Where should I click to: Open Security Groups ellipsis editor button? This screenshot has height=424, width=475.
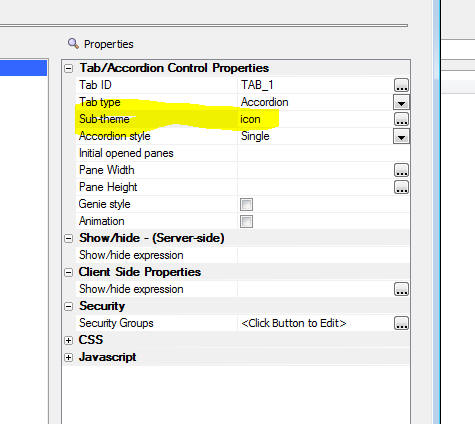(x=401, y=323)
